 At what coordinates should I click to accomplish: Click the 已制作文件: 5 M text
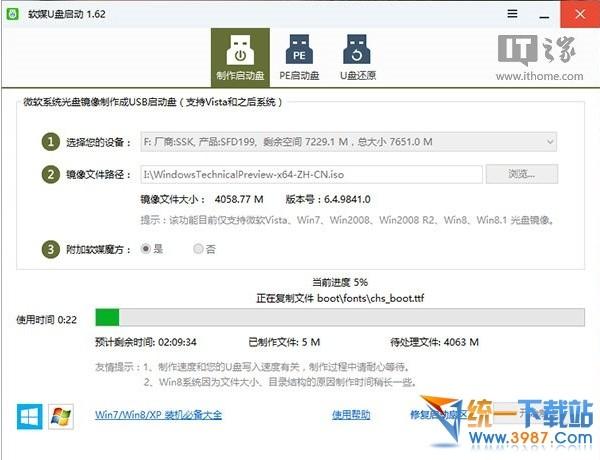[x=284, y=342]
